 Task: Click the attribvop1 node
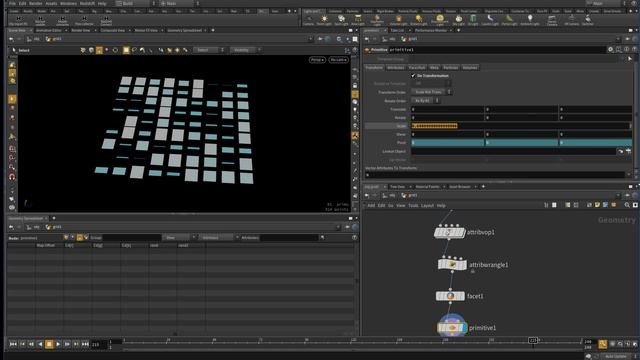449,232
